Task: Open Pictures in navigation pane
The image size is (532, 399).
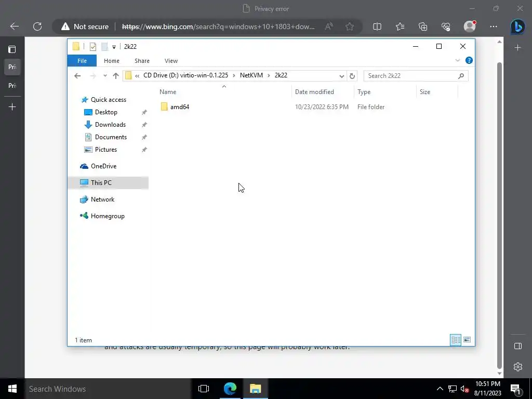Action: pyautogui.click(x=105, y=150)
